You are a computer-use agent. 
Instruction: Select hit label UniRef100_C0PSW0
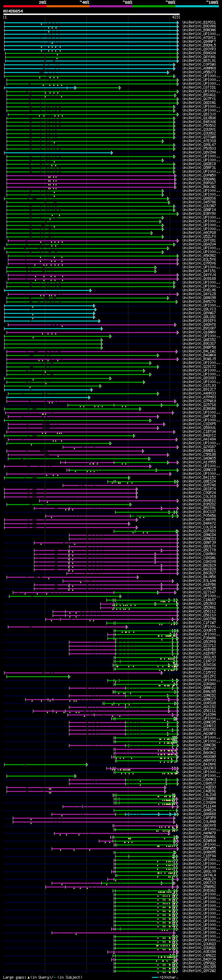tap(199, 64)
